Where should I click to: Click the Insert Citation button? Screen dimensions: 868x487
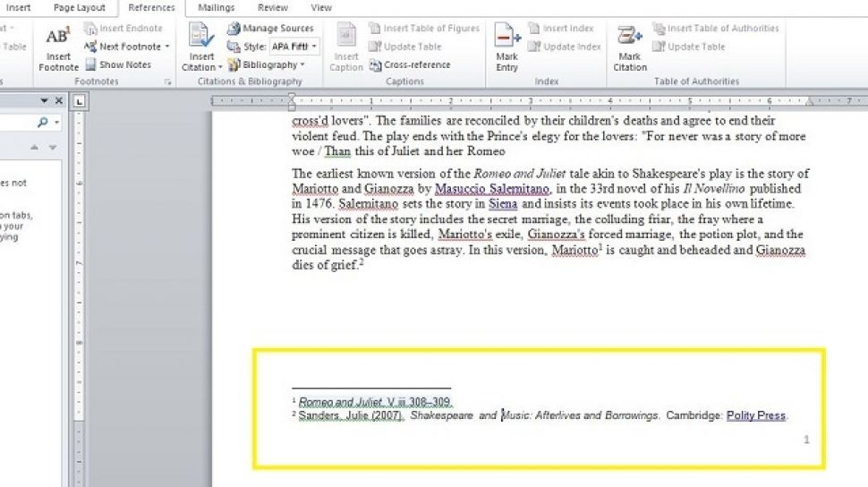(201, 47)
